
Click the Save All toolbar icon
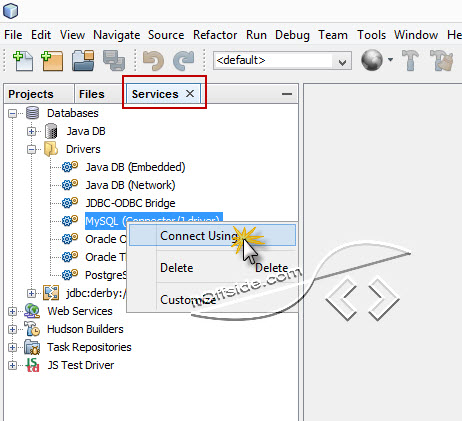click(114, 60)
